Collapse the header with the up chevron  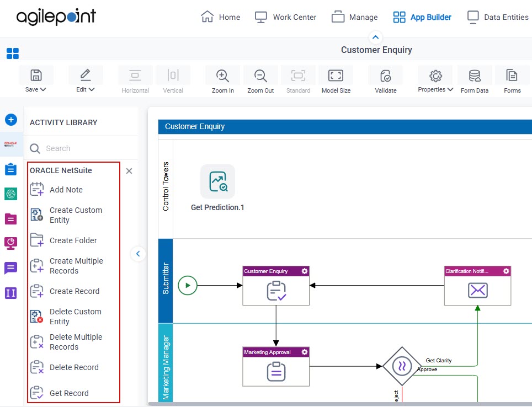[x=376, y=38]
